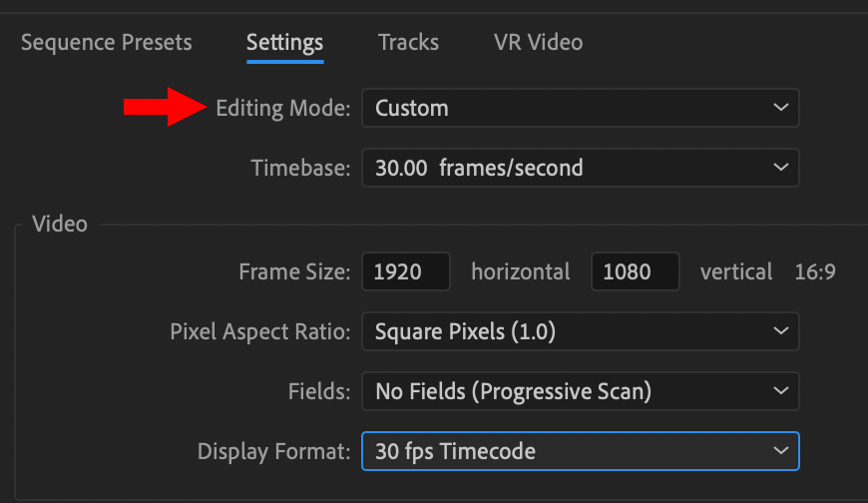The image size is (868, 503).
Task: Click the Video section heading
Action: coord(60,225)
